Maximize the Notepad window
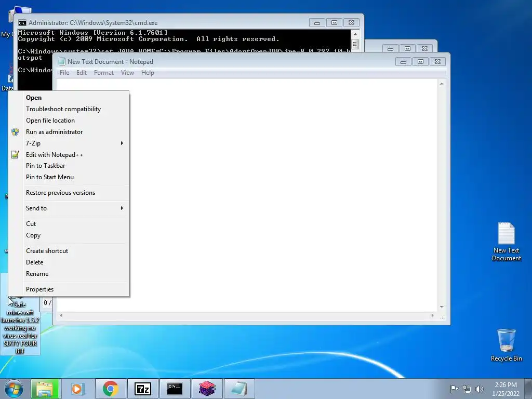The width and height of the screenshot is (532, 399). coord(420,62)
